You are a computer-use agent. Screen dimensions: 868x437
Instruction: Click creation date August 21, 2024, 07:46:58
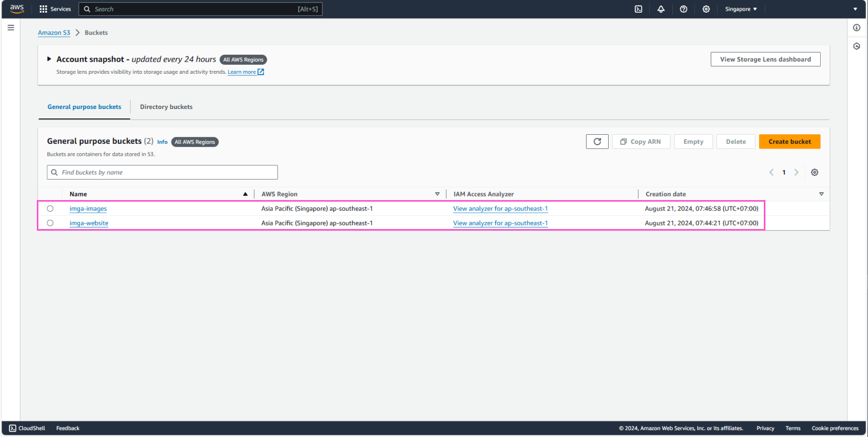[702, 208]
